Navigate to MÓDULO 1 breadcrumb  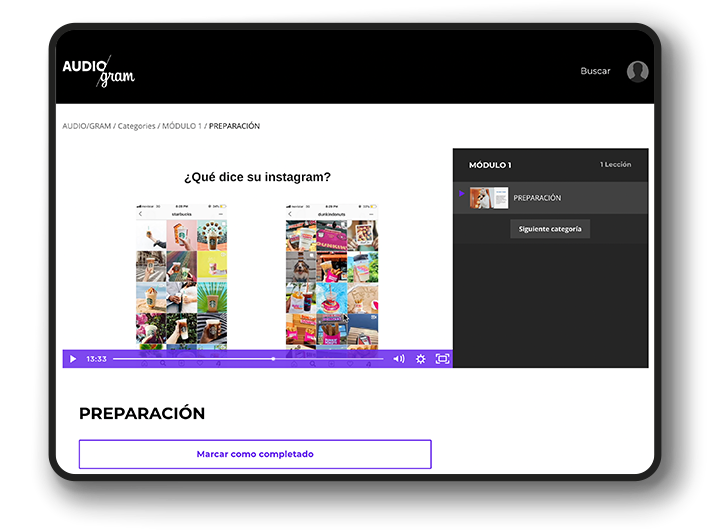tap(182, 126)
